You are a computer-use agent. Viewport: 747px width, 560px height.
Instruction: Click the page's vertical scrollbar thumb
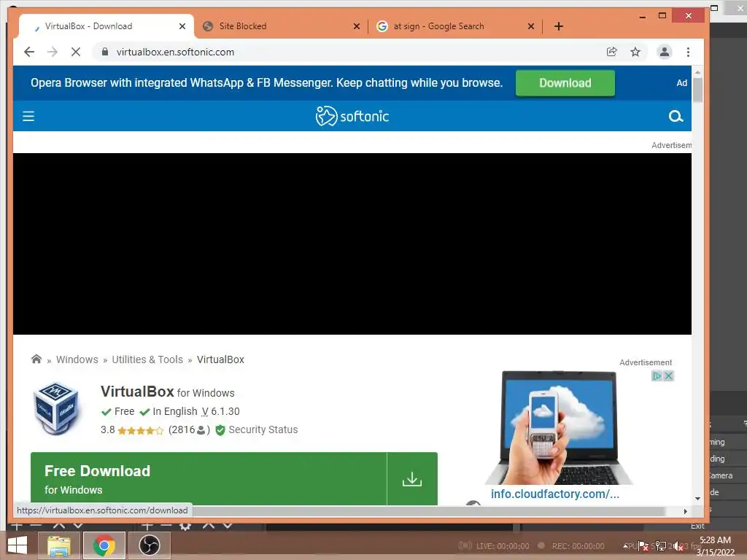[x=697, y=90]
